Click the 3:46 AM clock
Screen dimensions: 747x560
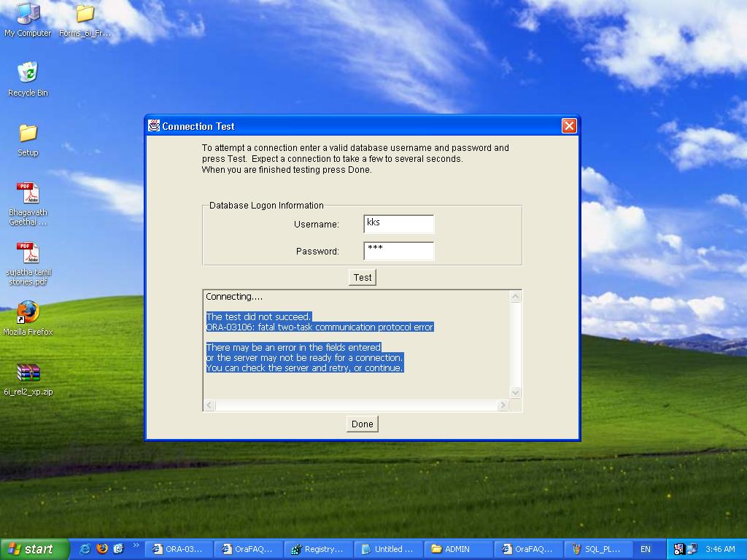click(x=720, y=549)
